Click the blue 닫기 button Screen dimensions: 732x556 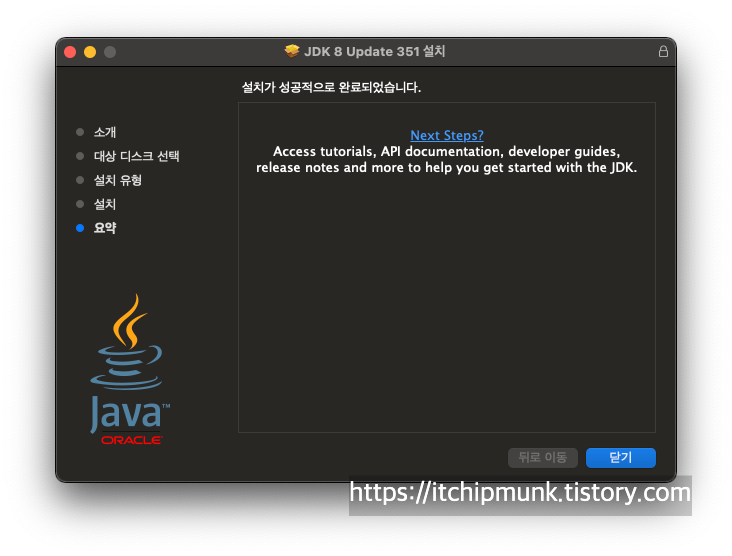pos(620,457)
